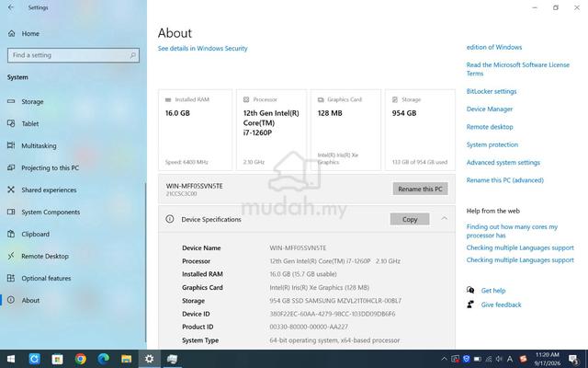Open the Windows Start menu

11,359
